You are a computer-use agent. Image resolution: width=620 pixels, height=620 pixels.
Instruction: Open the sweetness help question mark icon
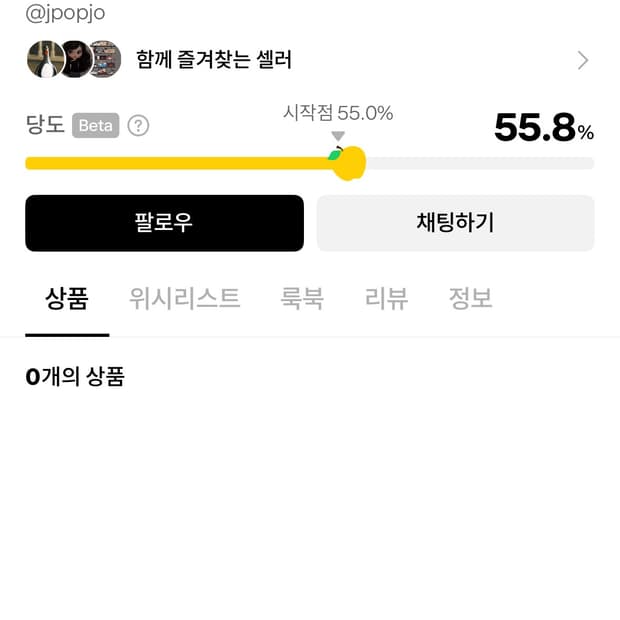[139, 126]
